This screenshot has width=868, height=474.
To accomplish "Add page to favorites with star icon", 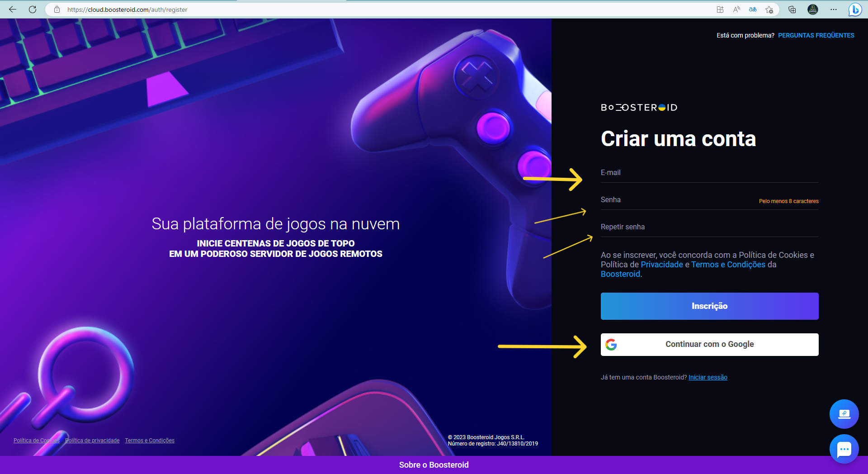I will [769, 9].
